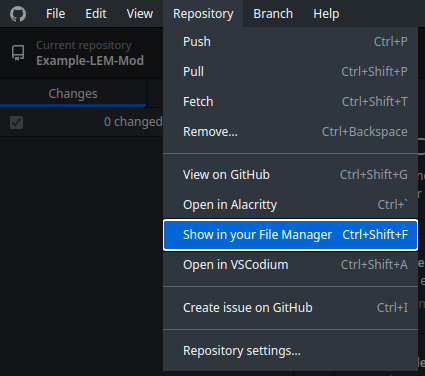Choose Open in Alacritty
Viewport: 425px width, 376px height.
(x=290, y=205)
